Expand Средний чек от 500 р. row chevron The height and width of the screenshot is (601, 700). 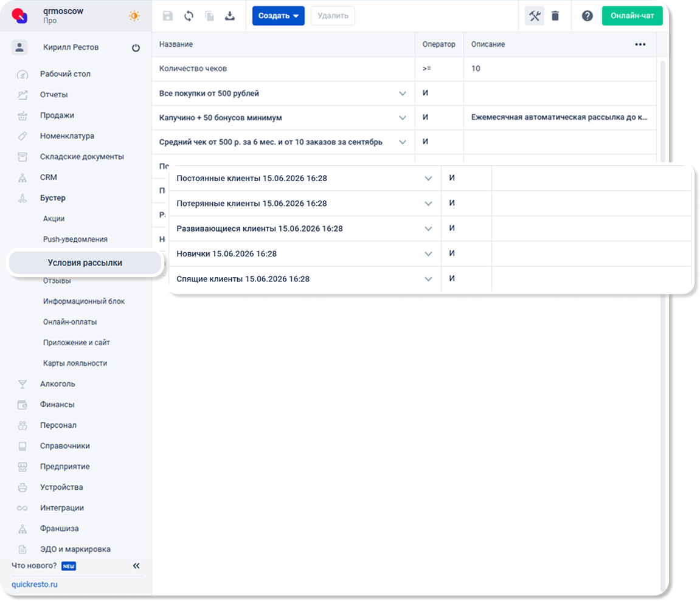pyautogui.click(x=402, y=142)
